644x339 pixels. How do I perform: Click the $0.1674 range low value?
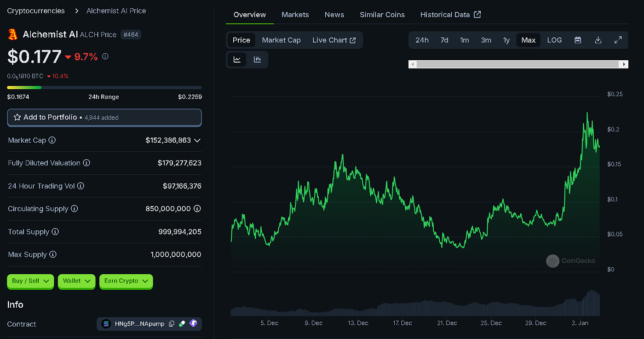point(18,97)
